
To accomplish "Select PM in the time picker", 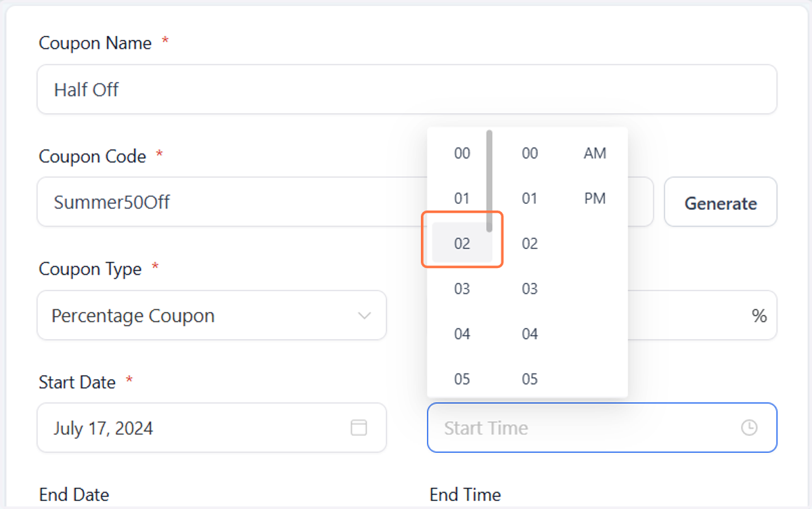I will (x=595, y=198).
